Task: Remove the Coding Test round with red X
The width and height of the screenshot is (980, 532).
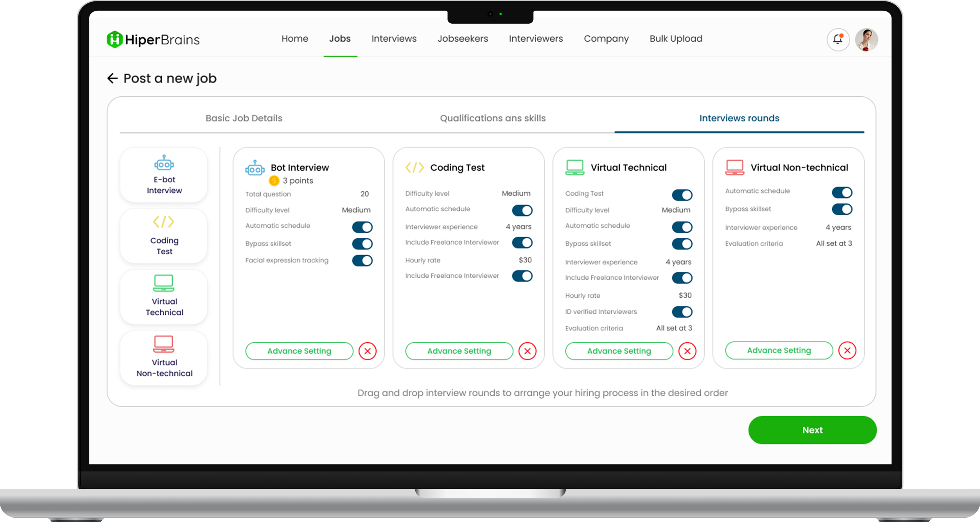Action: [528, 351]
